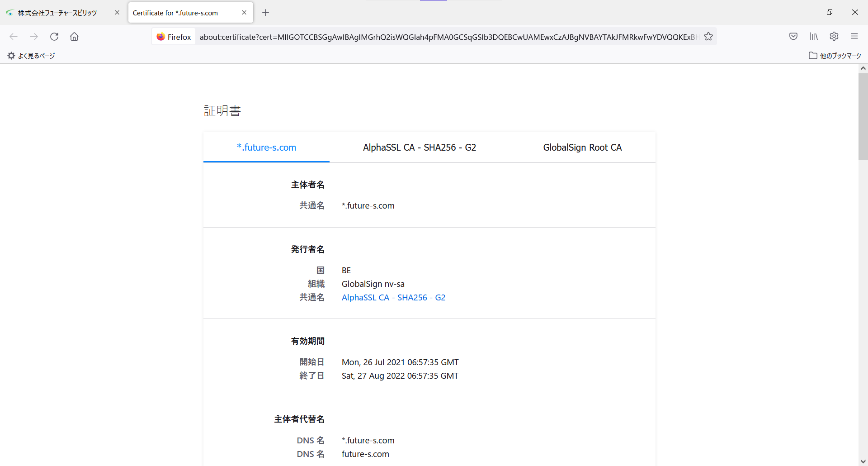Click the Home icon in the toolbar
Screen dimensions: 868x466
[74, 37]
